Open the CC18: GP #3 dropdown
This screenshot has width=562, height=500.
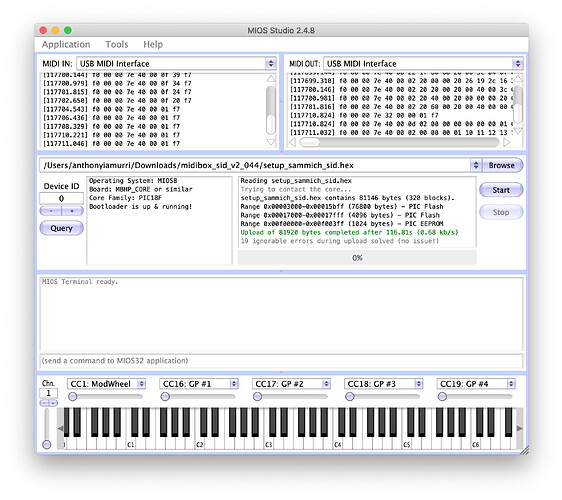coord(384,384)
